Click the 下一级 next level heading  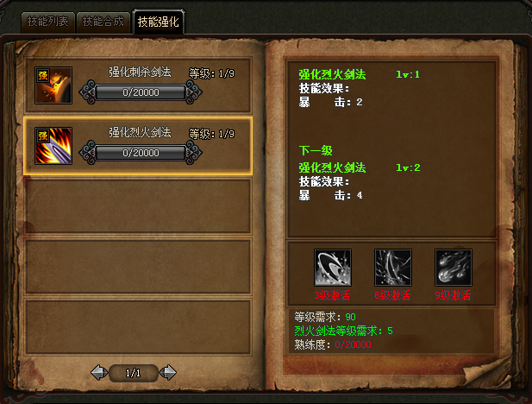point(316,150)
